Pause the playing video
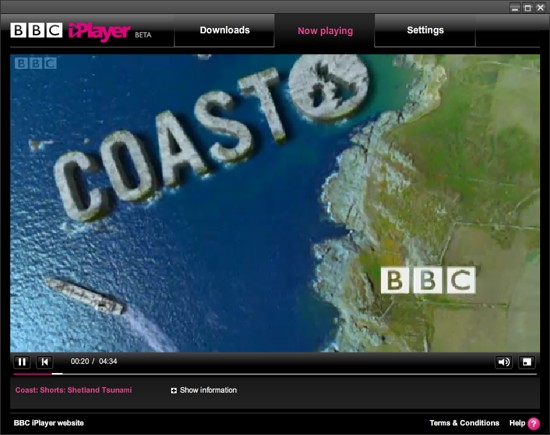 click(22, 362)
